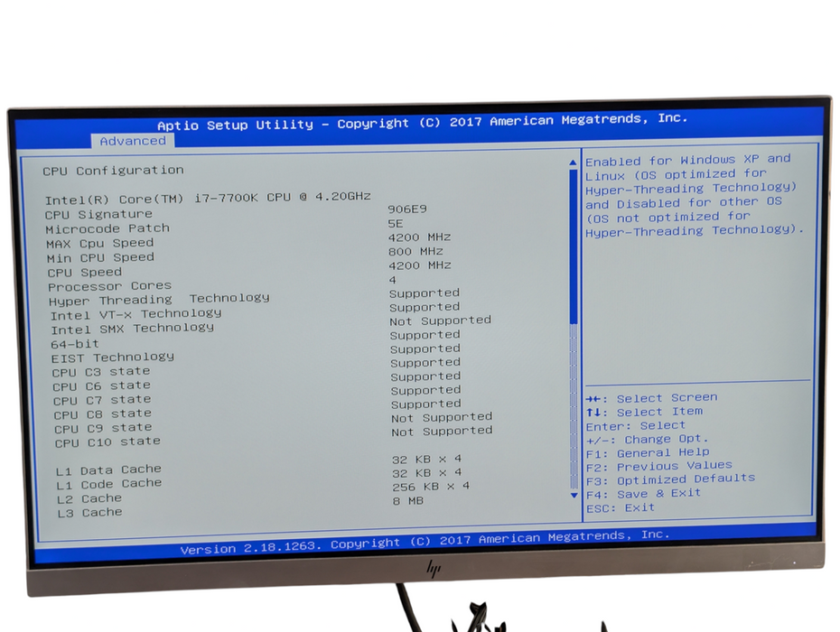Click the scrollbar down arrow
Image resolution: width=840 pixels, height=632 pixels.
coord(574,496)
